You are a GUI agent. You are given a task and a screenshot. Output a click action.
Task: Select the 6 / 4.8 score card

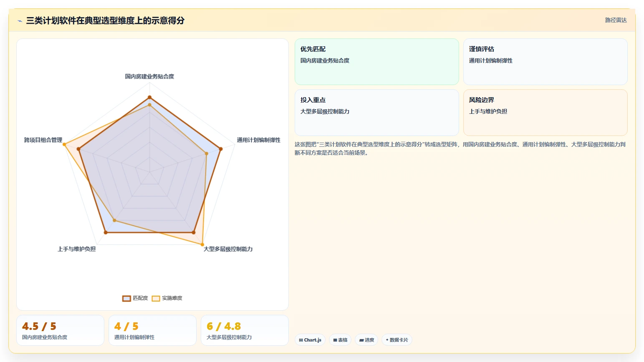click(x=245, y=330)
